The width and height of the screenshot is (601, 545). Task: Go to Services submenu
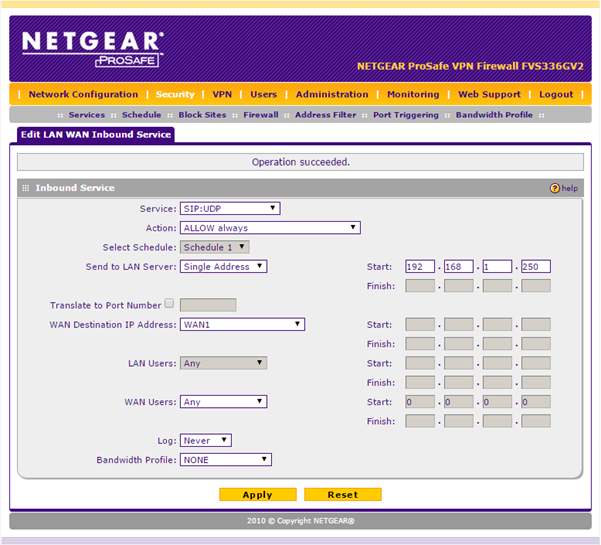87,115
